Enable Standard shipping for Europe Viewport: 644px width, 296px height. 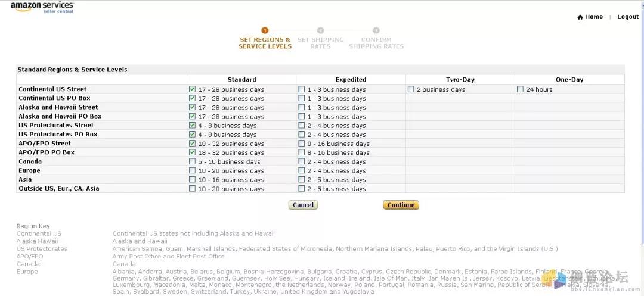pyautogui.click(x=192, y=170)
